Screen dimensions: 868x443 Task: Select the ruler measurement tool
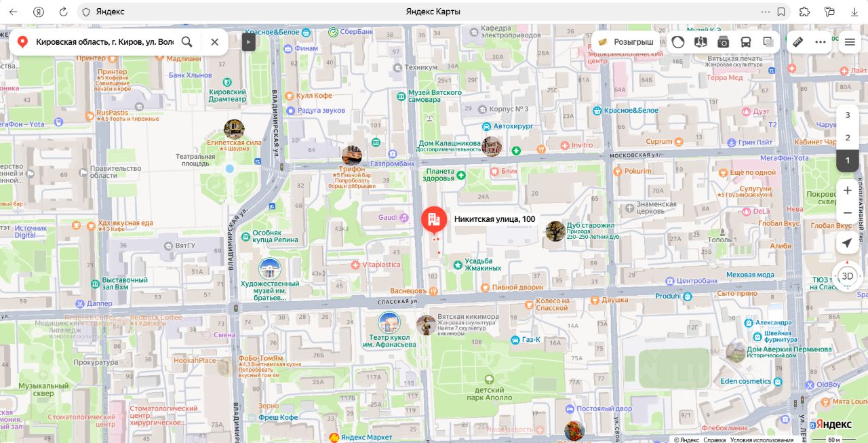click(x=798, y=42)
